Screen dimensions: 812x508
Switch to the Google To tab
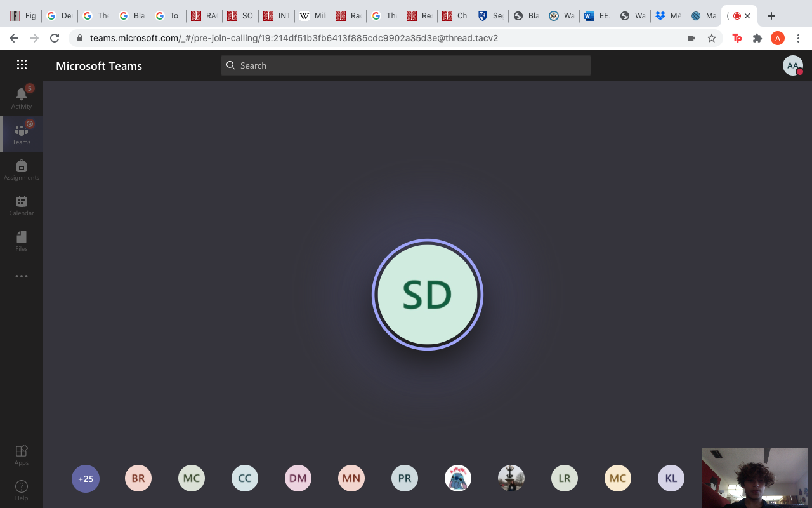pos(167,16)
